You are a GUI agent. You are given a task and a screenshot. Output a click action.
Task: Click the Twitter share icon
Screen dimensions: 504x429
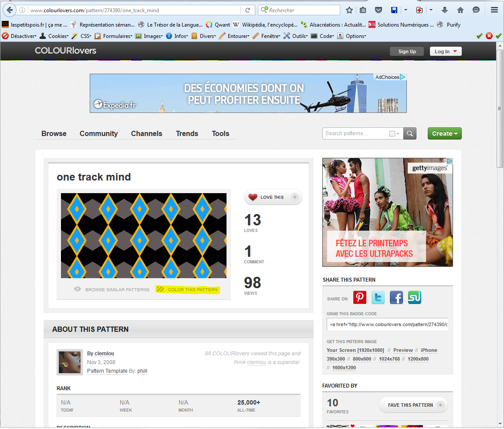(x=378, y=298)
